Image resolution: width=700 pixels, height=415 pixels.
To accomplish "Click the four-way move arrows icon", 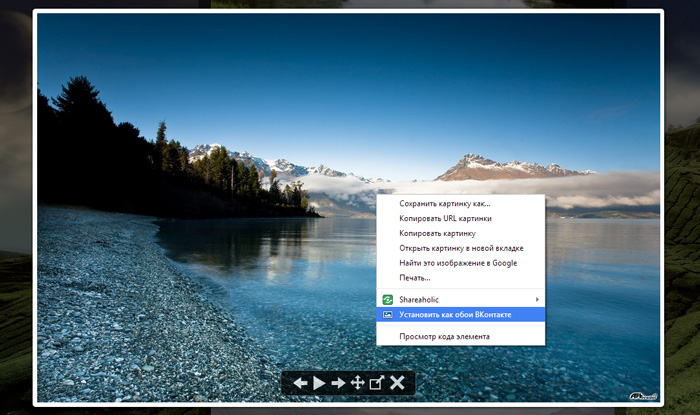I will coord(357,383).
